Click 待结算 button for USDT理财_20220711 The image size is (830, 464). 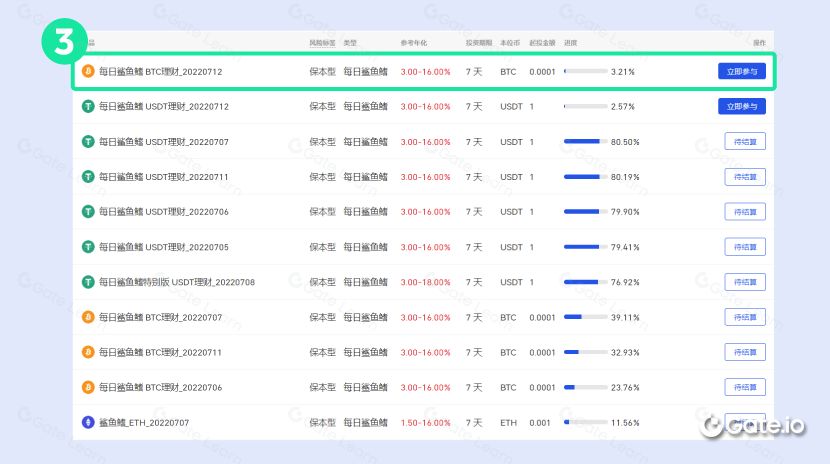pyautogui.click(x=744, y=177)
